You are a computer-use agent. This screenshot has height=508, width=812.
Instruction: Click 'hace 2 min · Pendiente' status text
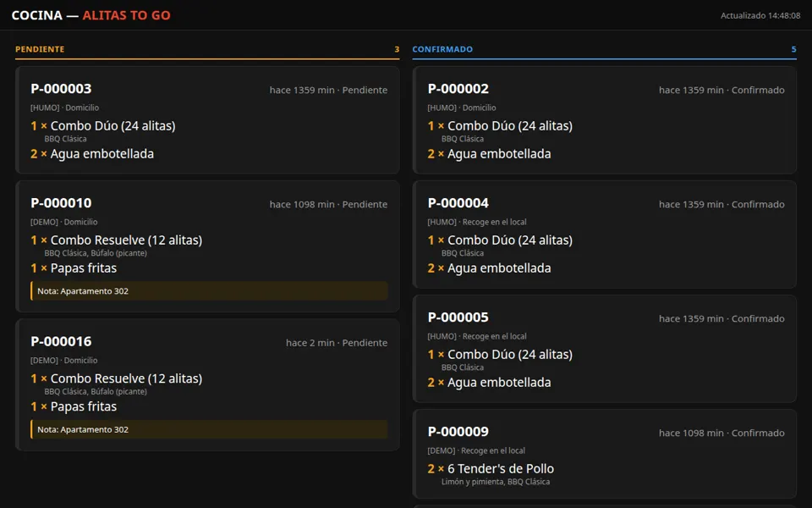click(337, 343)
